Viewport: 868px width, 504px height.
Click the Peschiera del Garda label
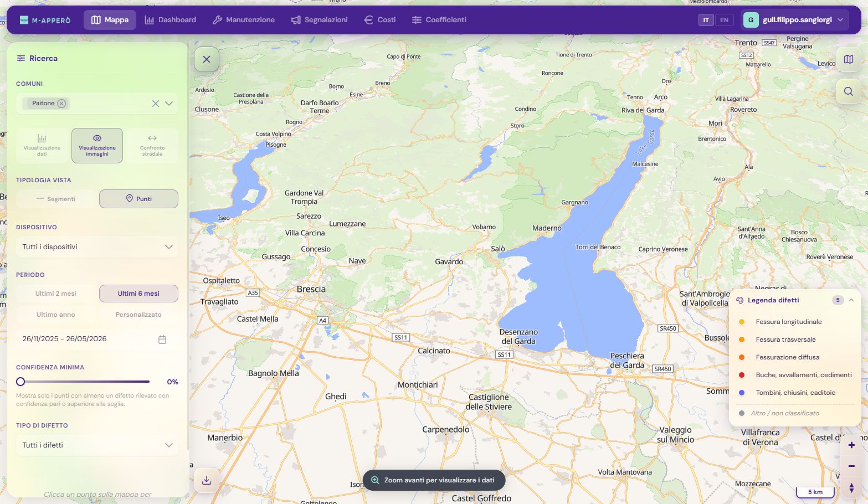627,361
